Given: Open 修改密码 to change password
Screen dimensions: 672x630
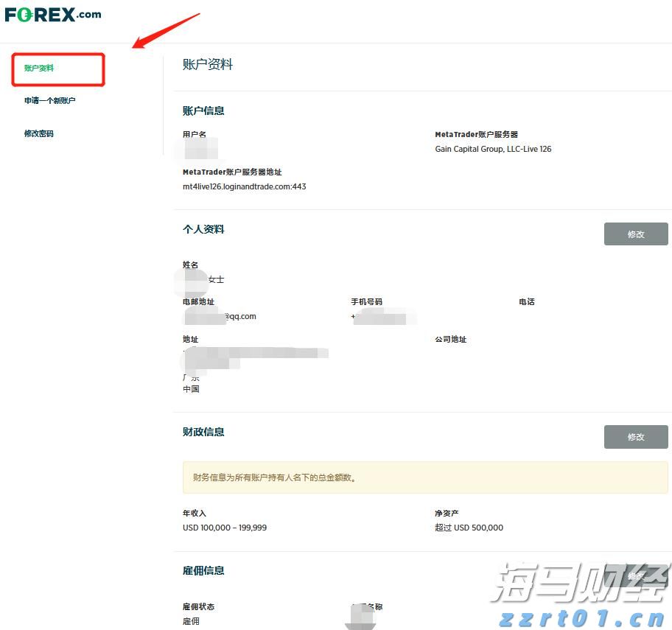Looking at the screenshot, I should 38,133.
